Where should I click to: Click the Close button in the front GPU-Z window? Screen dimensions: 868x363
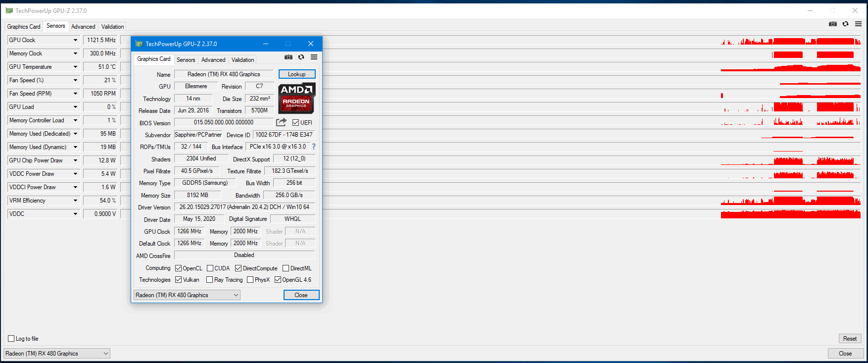click(301, 295)
